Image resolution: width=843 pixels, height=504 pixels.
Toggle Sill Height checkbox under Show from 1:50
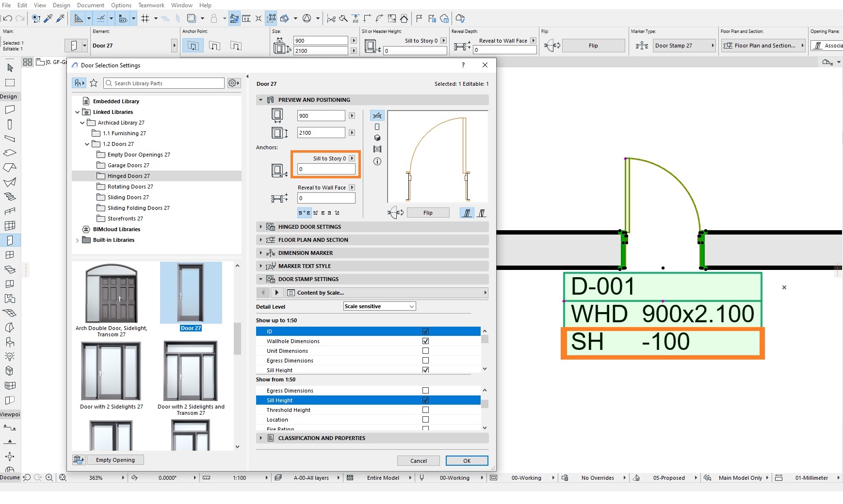pyautogui.click(x=425, y=400)
